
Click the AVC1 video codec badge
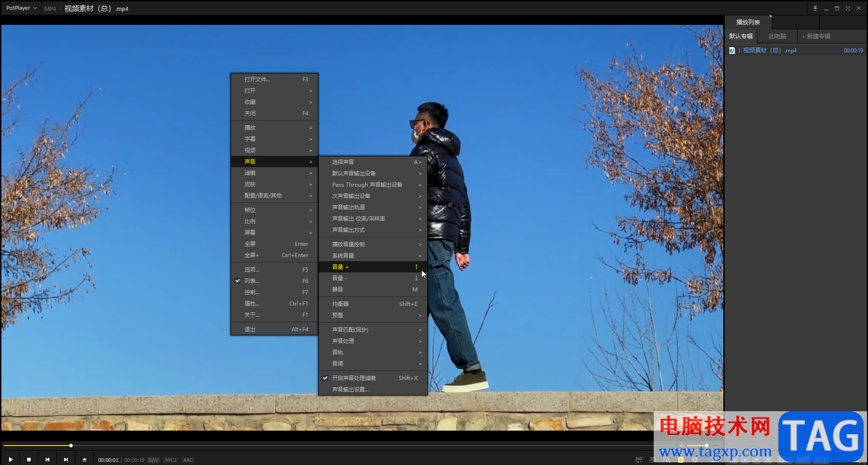point(170,460)
